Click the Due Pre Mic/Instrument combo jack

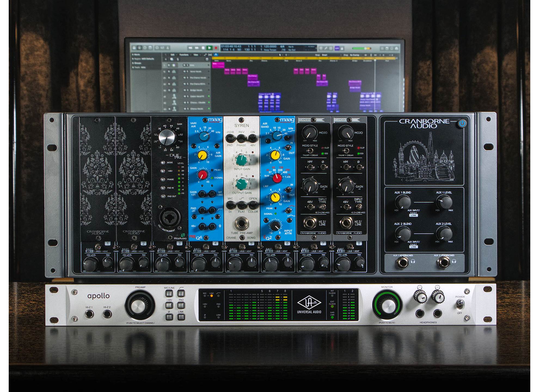170,218
